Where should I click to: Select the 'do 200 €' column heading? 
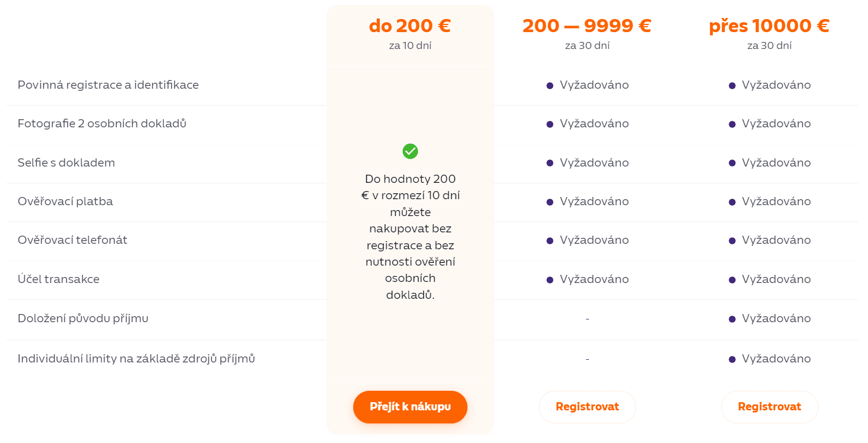[x=410, y=26]
